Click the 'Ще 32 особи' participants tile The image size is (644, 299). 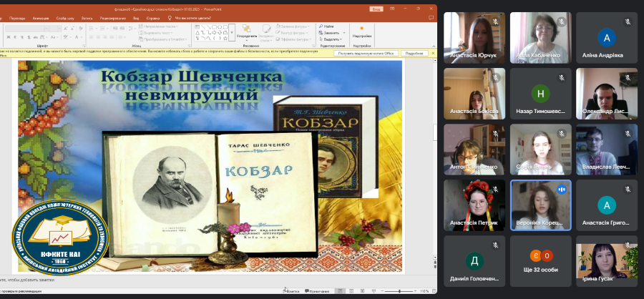click(540, 261)
